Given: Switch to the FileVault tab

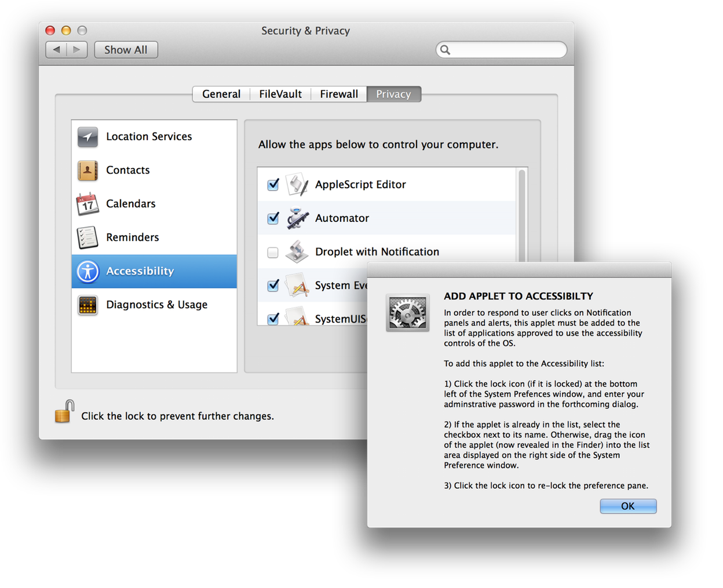Looking at the screenshot, I should 280,94.
